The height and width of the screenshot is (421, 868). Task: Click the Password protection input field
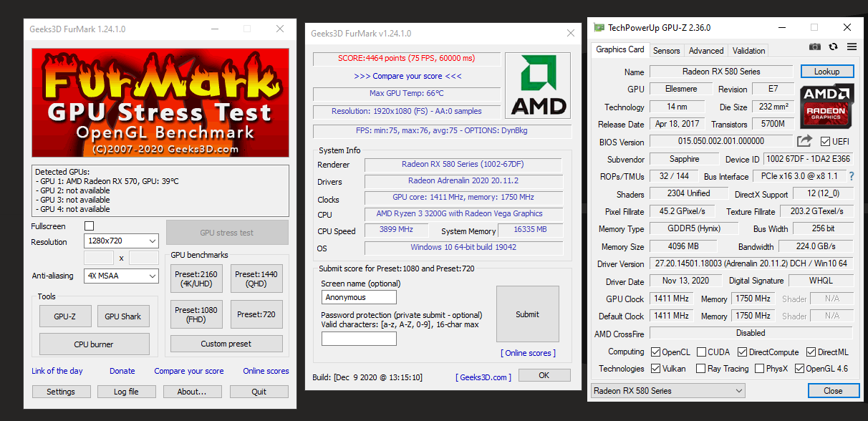(359, 339)
